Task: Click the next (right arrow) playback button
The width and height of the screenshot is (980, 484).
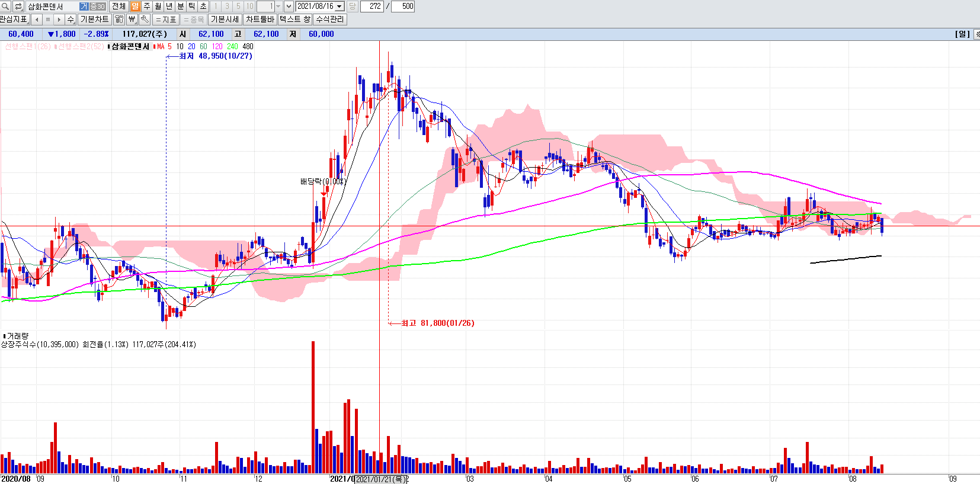Action: (x=59, y=20)
